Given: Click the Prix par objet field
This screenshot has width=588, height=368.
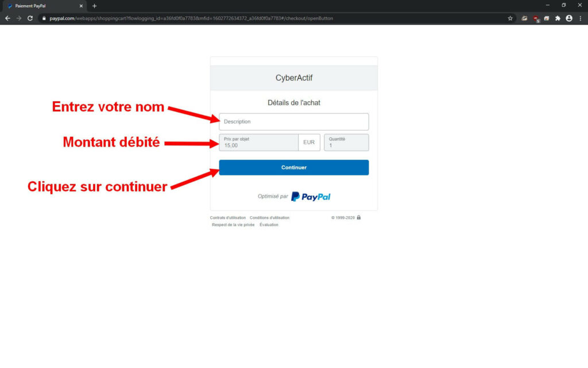Looking at the screenshot, I should tap(259, 143).
